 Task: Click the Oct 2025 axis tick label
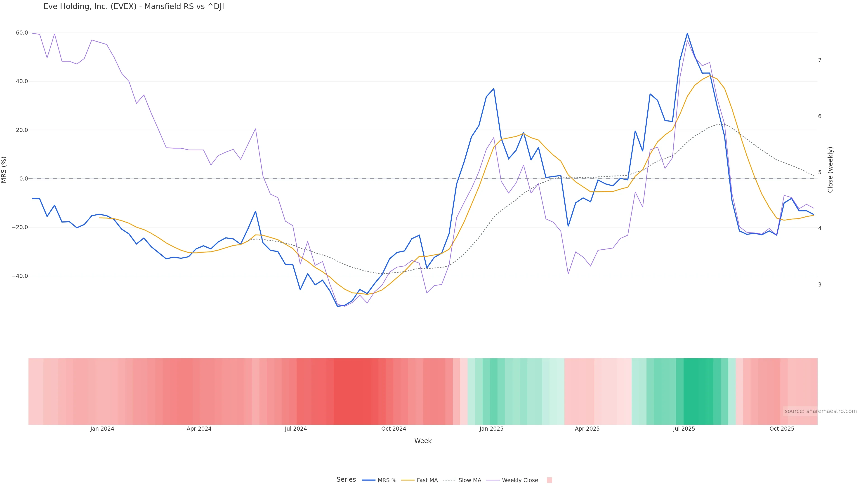point(782,429)
